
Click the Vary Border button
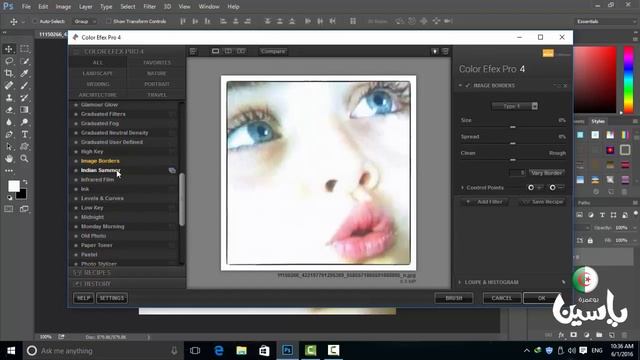pos(547,173)
